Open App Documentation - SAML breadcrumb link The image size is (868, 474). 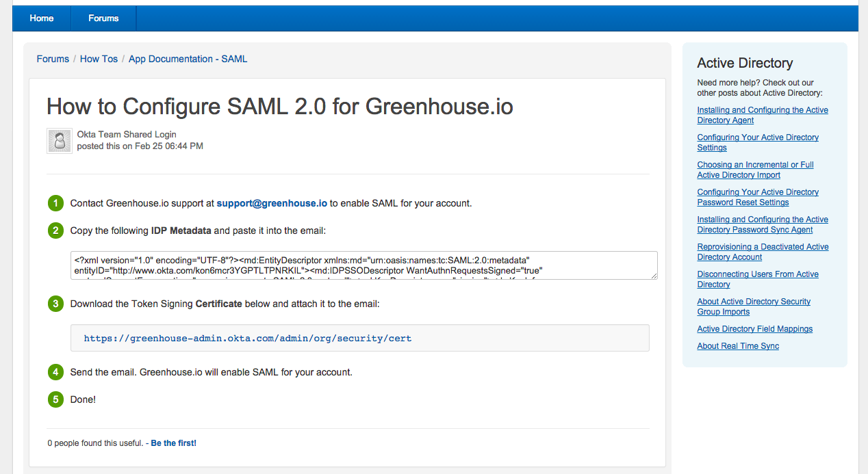click(x=188, y=59)
